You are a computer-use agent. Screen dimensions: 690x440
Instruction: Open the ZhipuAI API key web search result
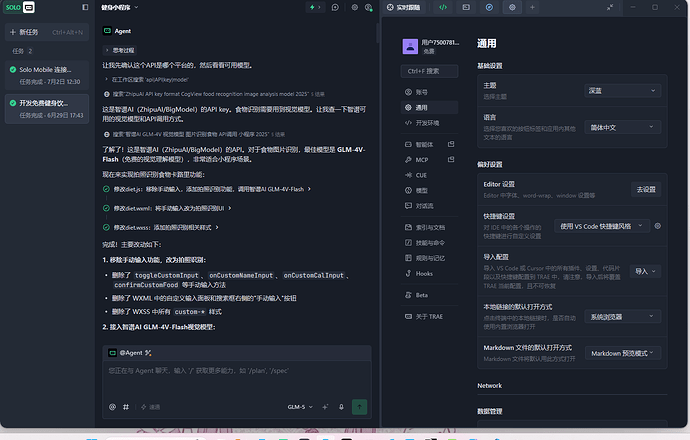point(214,94)
